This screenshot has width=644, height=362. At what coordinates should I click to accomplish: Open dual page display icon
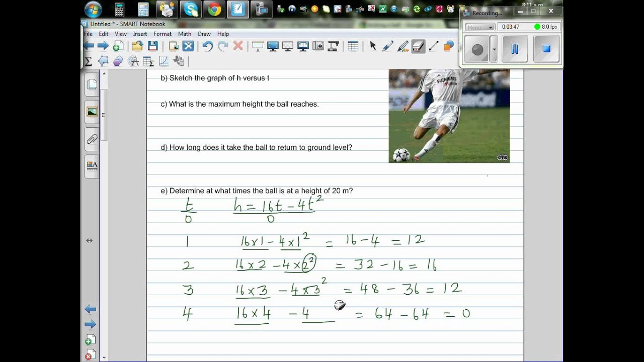(x=303, y=46)
